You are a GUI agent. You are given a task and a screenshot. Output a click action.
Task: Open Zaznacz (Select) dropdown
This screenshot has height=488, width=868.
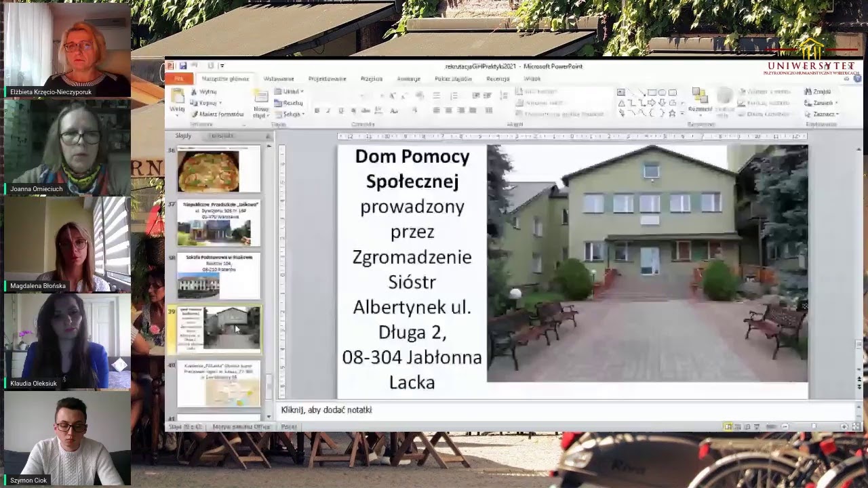point(822,114)
